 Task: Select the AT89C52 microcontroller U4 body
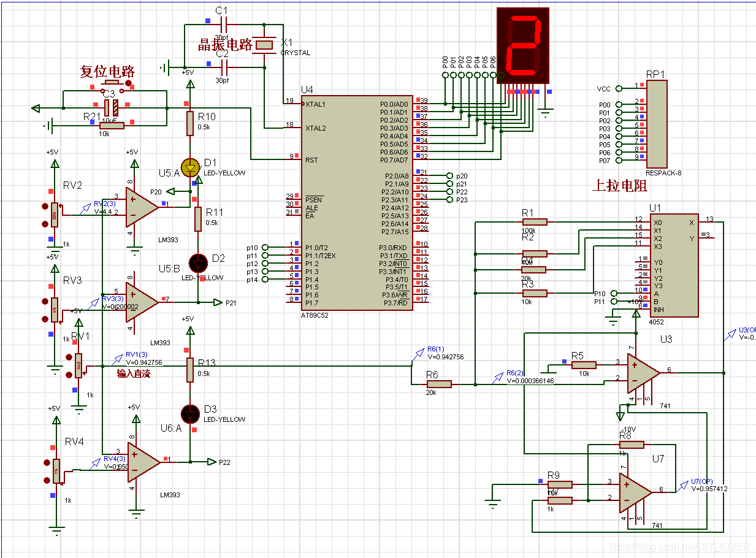(356, 203)
